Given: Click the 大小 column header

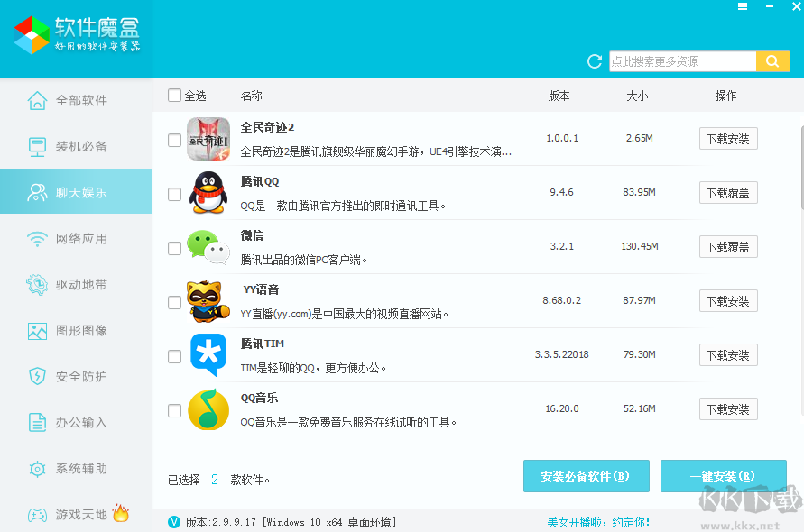Looking at the screenshot, I should click(637, 96).
